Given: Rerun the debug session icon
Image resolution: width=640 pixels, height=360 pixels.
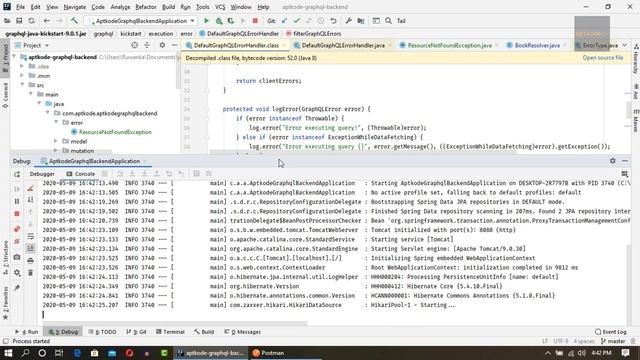Looking at the screenshot, I should pos(17,174).
